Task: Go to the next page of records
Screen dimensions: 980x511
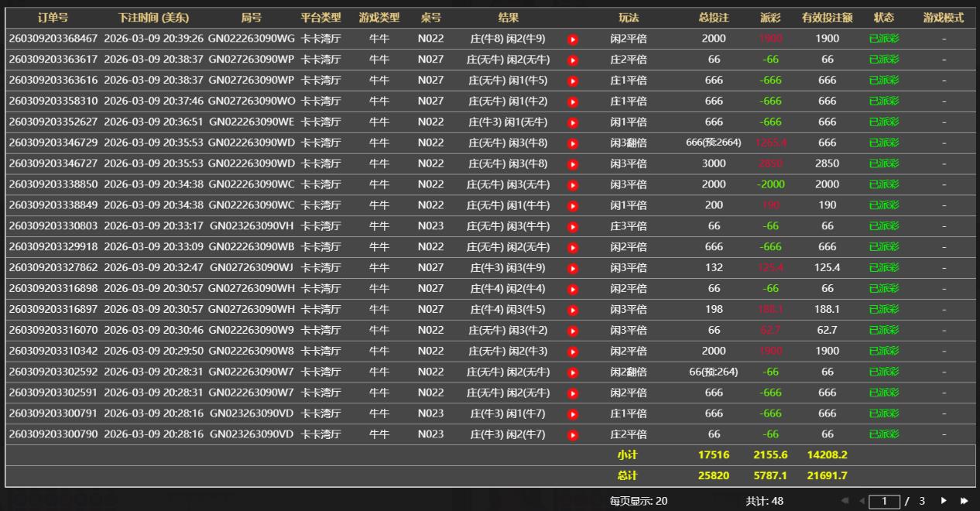Action: click(x=944, y=501)
